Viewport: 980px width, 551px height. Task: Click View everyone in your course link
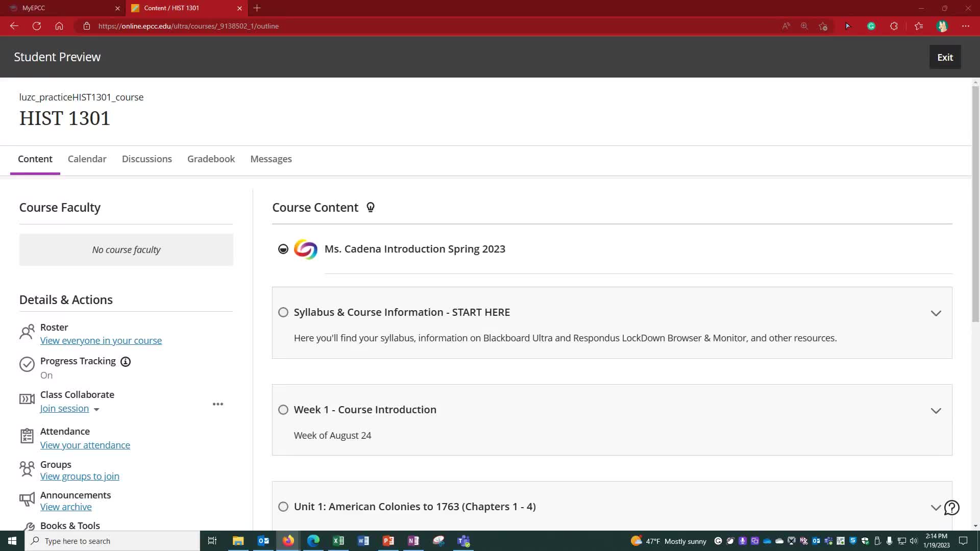(x=101, y=340)
